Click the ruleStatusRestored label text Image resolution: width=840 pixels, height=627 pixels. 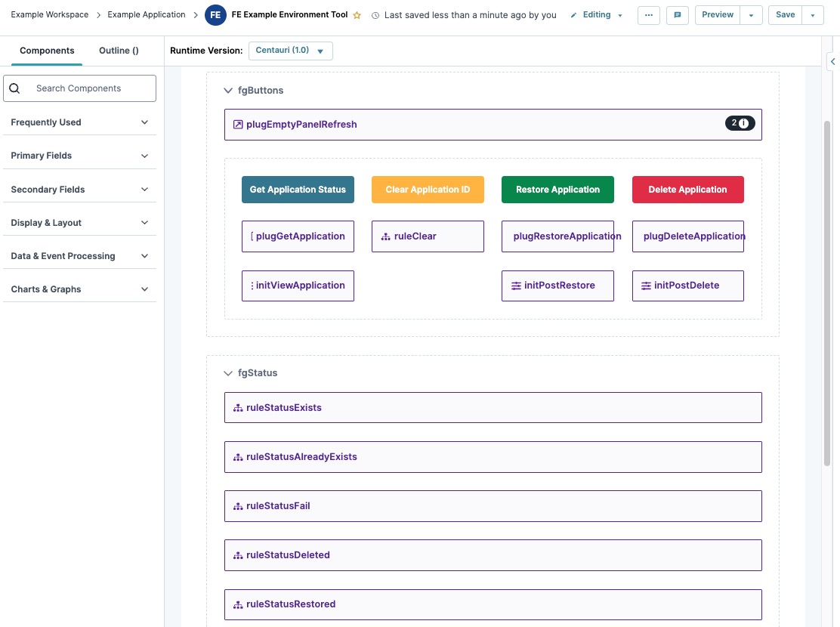pos(290,604)
